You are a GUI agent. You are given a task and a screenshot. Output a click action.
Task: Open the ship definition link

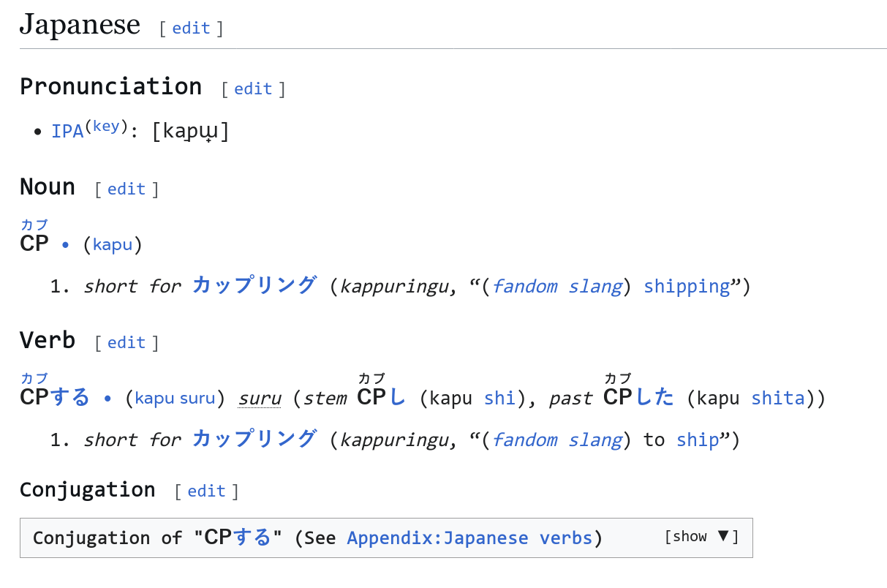tap(698, 440)
